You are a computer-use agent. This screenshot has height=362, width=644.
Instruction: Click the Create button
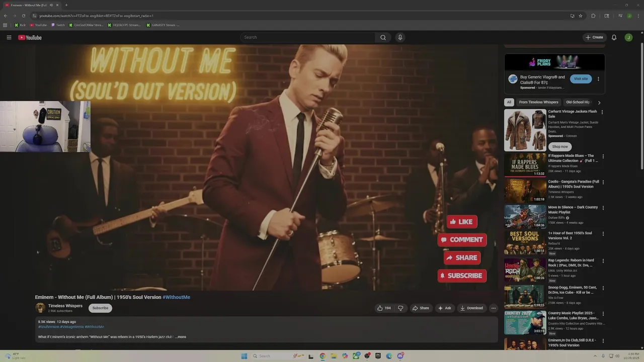[x=594, y=37]
